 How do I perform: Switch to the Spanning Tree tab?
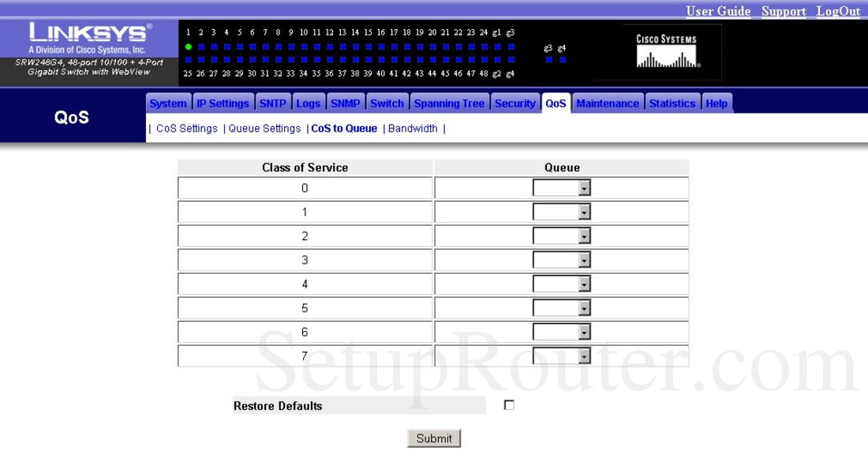coord(449,103)
